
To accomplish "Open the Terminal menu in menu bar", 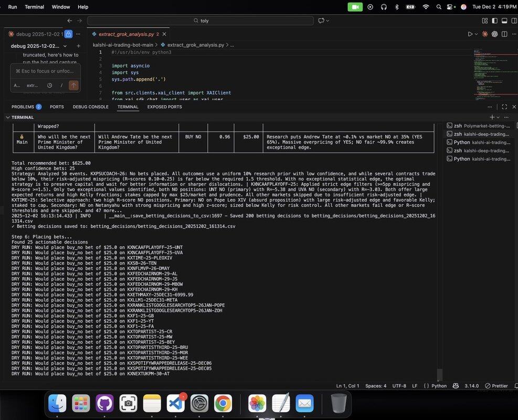I will (35, 7).
